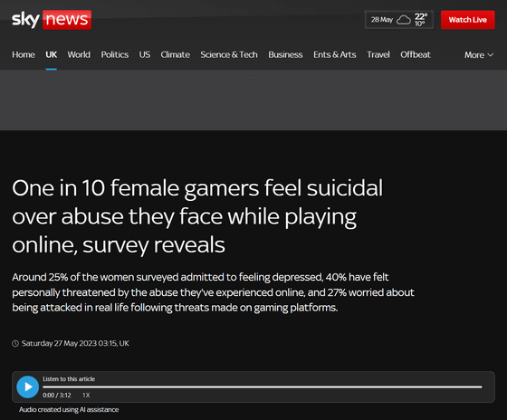Open the Ents & Arts section
The height and width of the screenshot is (420, 507).
tap(335, 54)
